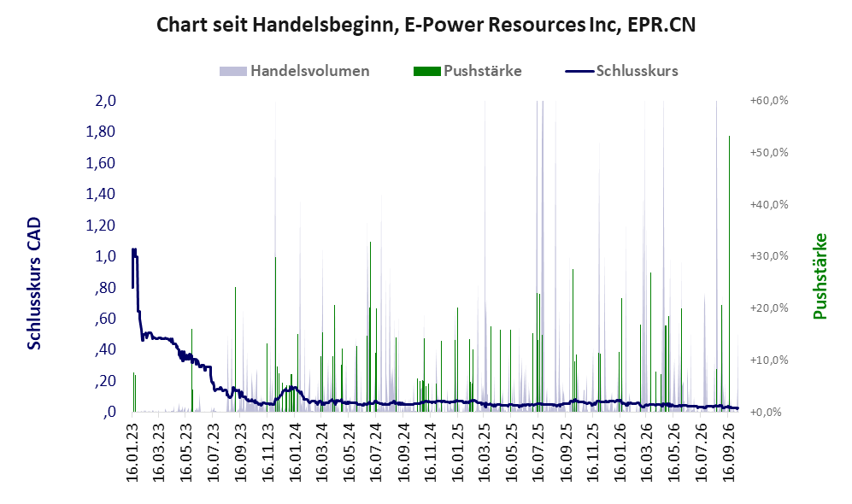Screen dimensions: 852x504
Task: Click the 16.09.23 date label
Action: tap(241, 452)
